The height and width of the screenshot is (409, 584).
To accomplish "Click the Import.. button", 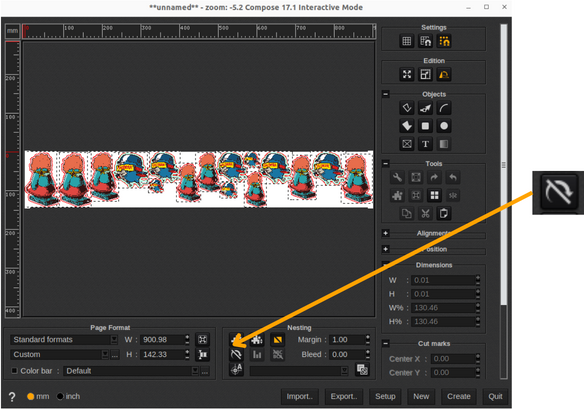I will click(299, 396).
